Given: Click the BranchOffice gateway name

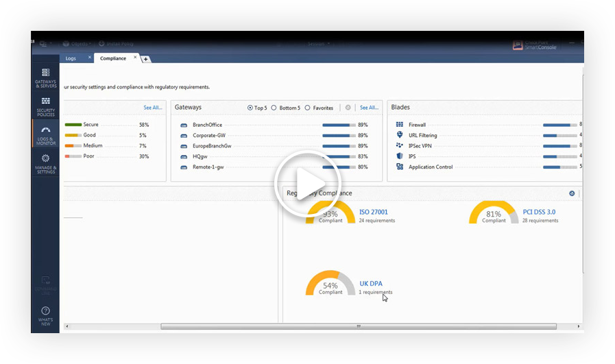Looking at the screenshot, I should [207, 125].
